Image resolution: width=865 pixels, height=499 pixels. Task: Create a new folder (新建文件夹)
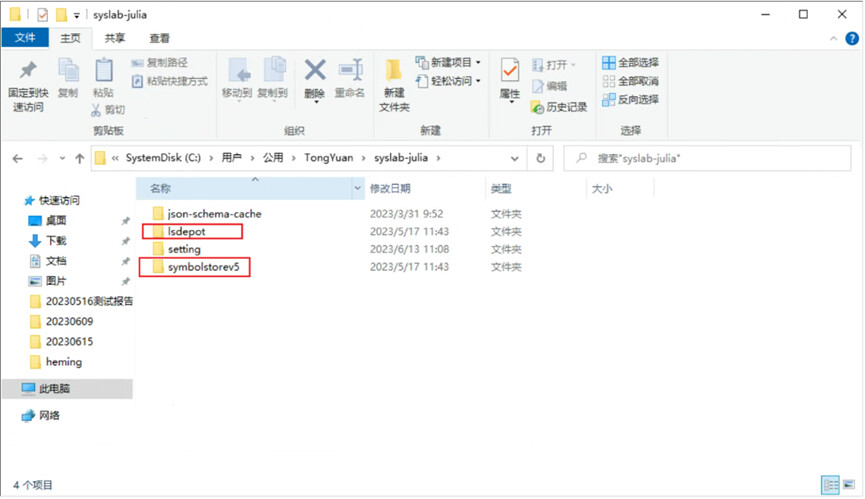click(394, 85)
